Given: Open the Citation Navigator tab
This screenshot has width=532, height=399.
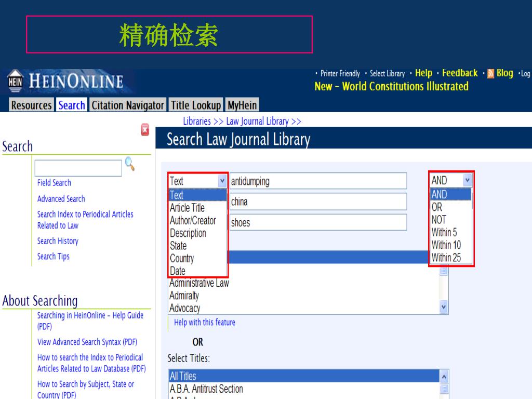Looking at the screenshot, I should (x=128, y=105).
